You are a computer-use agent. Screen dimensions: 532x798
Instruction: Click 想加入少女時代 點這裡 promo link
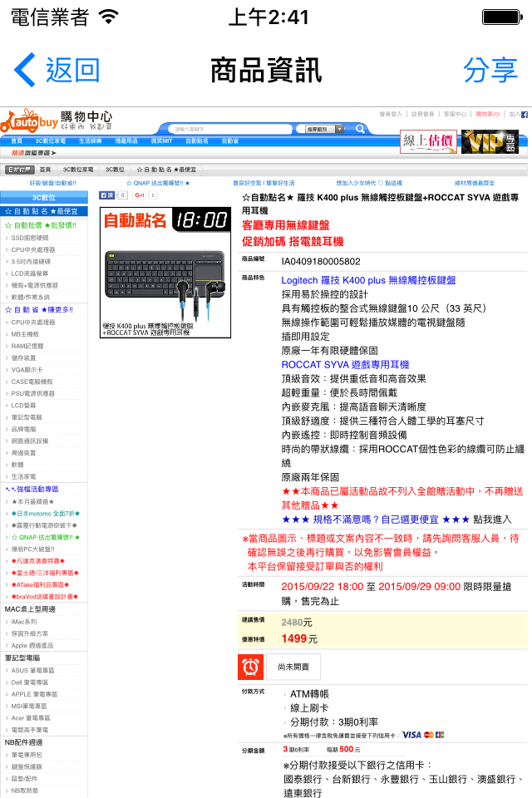(369, 183)
